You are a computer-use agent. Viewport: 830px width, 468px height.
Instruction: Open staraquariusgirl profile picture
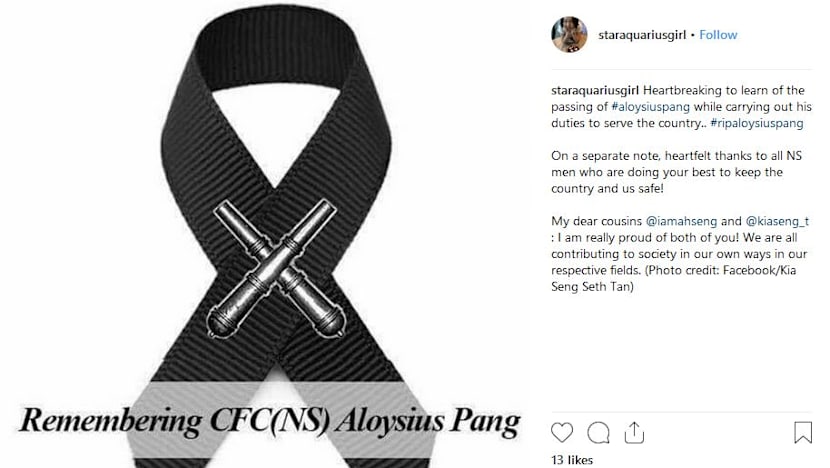[x=569, y=34]
